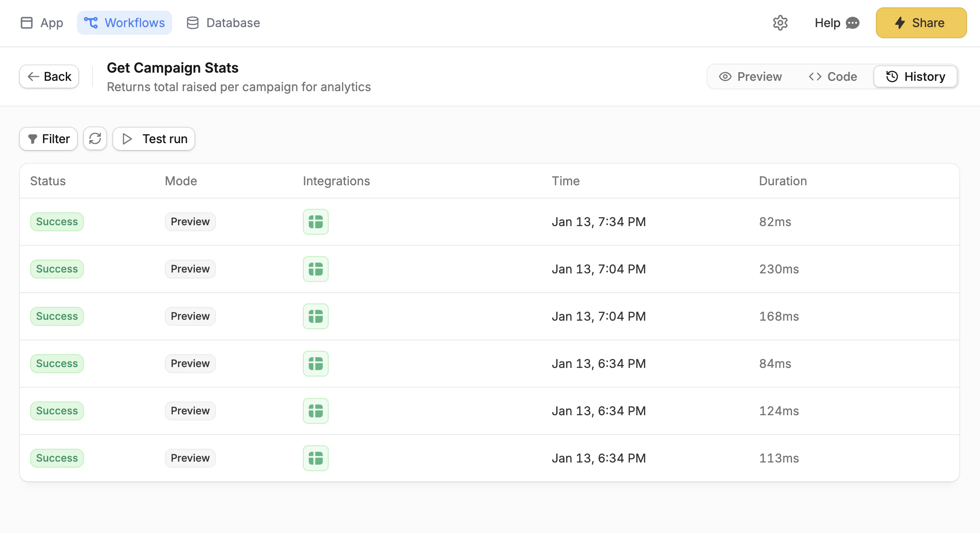980x533 pixels.
Task: Switch to the App tab
Action: [x=42, y=22]
